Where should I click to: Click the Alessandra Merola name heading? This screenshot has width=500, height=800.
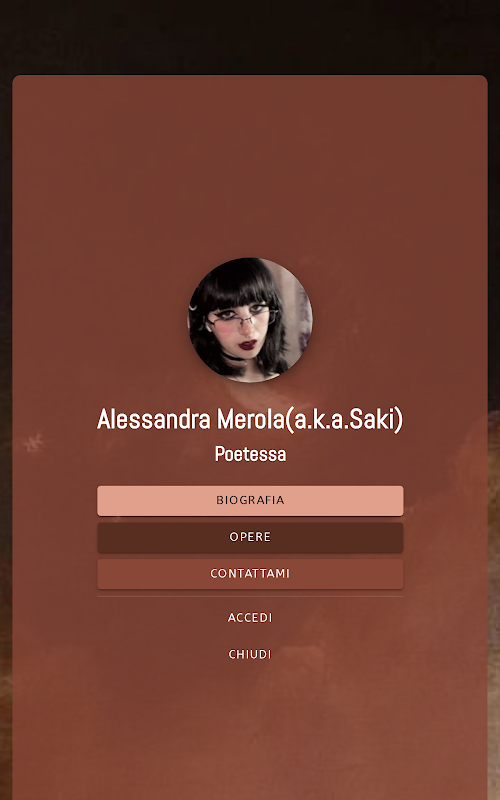pos(250,419)
